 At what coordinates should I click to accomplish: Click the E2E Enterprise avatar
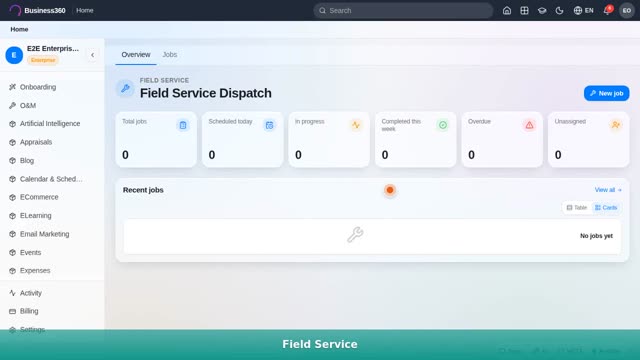tap(14, 55)
